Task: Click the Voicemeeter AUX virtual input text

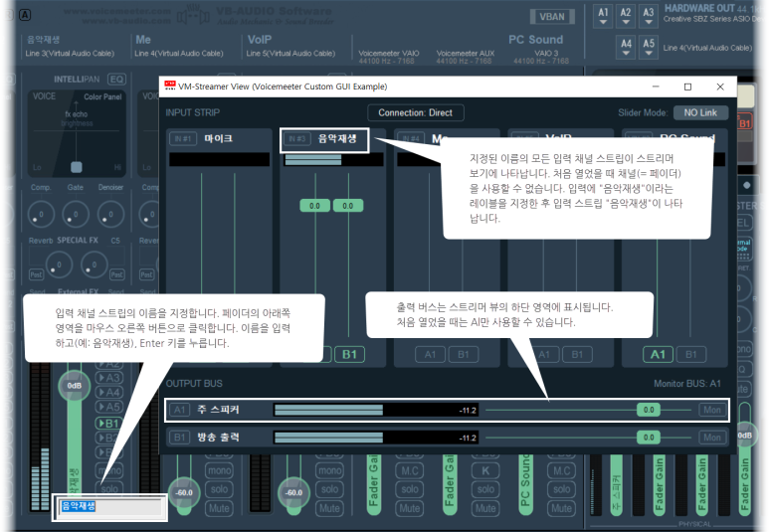Action: pos(466,53)
